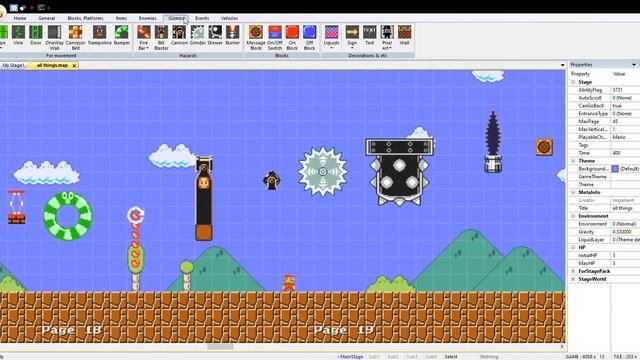Open the Home ribbon tab
The width and height of the screenshot is (640, 360).
pos(20,18)
